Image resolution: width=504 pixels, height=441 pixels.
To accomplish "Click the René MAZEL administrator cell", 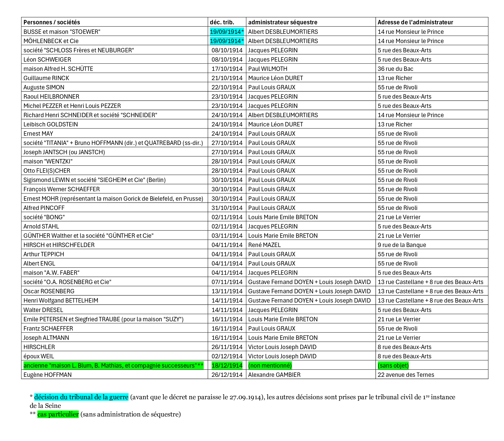I will (264, 245).
